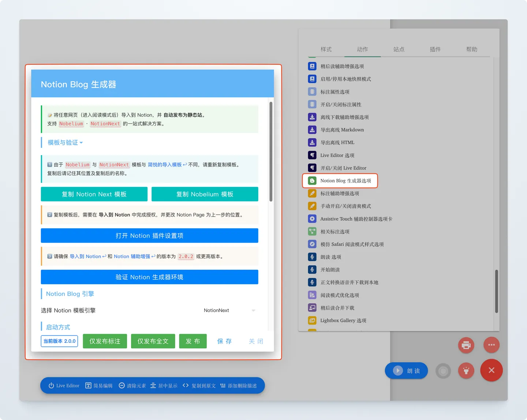Click 验证 Notion 生成器环境 button
Image resolution: width=527 pixels, height=420 pixels.
(150, 277)
